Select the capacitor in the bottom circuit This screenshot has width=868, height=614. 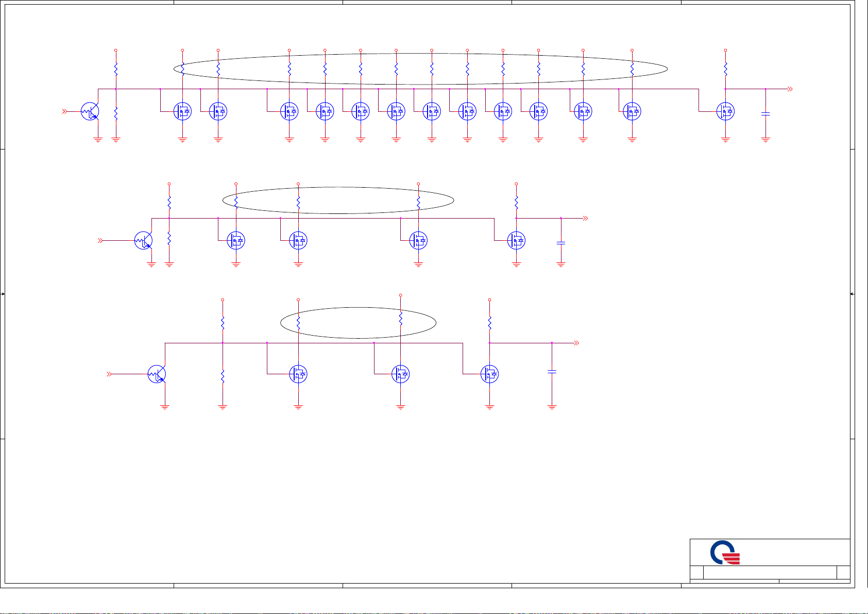[552, 371]
